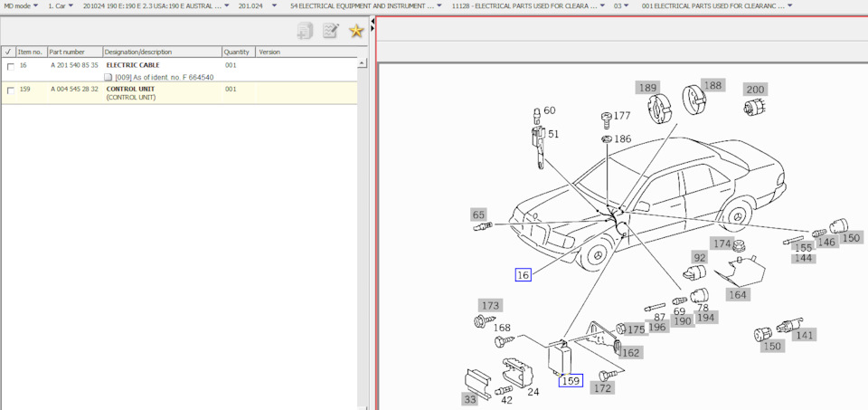Toggle the select-all checkmark column header
Viewport: 868px width, 410px height.
click(8, 52)
